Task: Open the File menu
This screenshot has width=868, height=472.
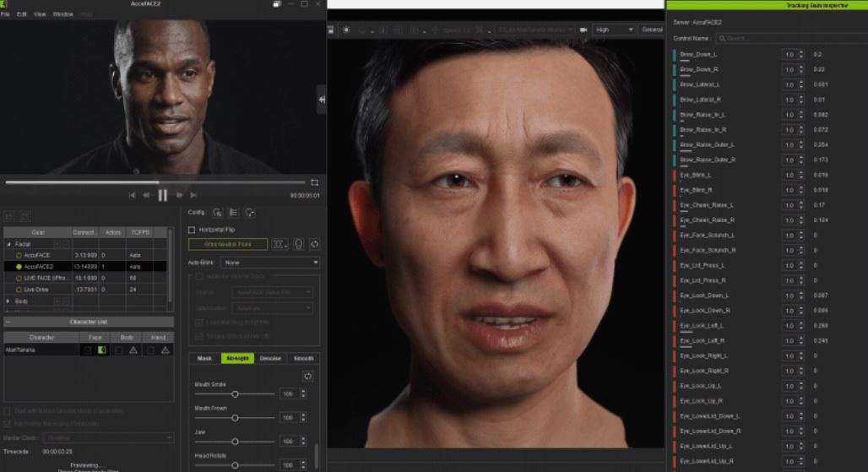Action: [5, 14]
